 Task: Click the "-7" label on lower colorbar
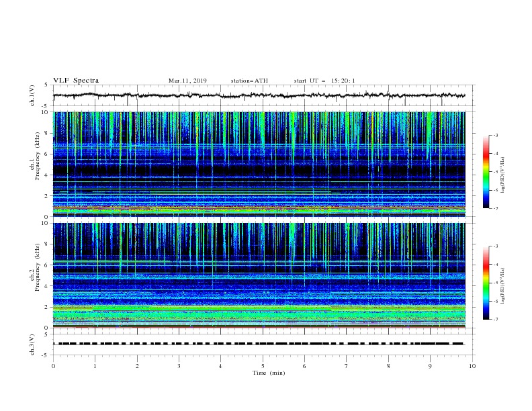pos(496,319)
